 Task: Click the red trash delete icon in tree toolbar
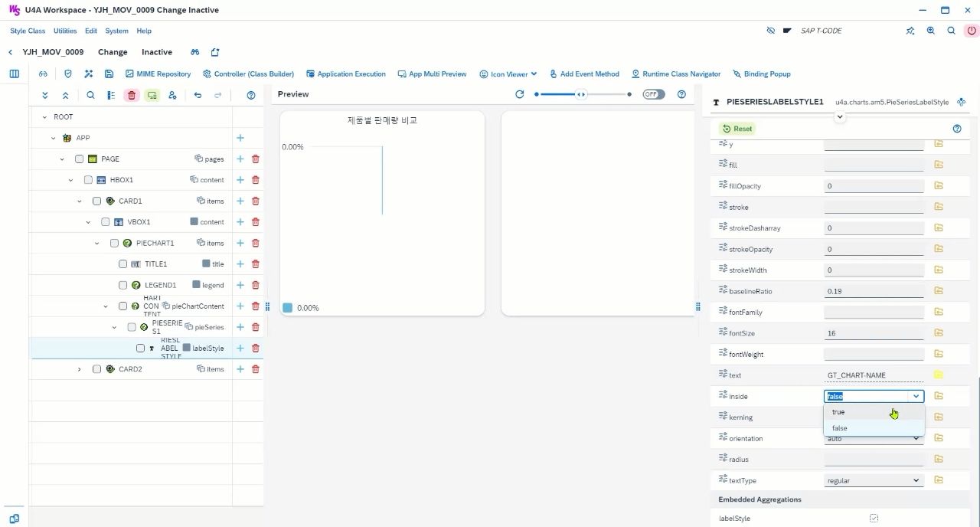[x=132, y=95]
